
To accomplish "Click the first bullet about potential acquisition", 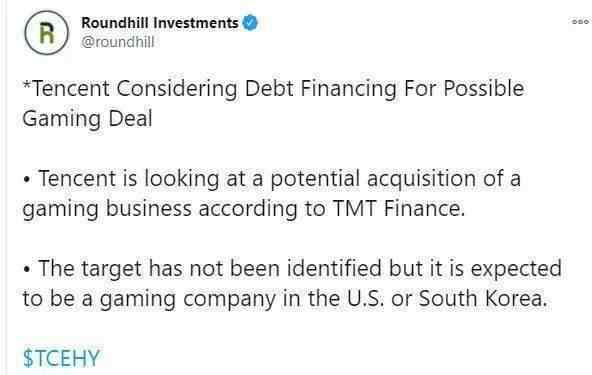I will tap(271, 193).
